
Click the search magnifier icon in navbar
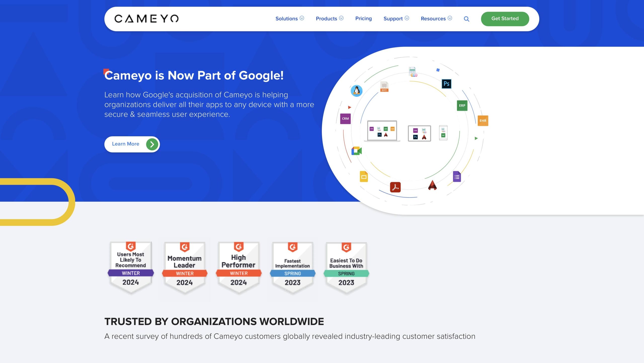[x=466, y=19]
